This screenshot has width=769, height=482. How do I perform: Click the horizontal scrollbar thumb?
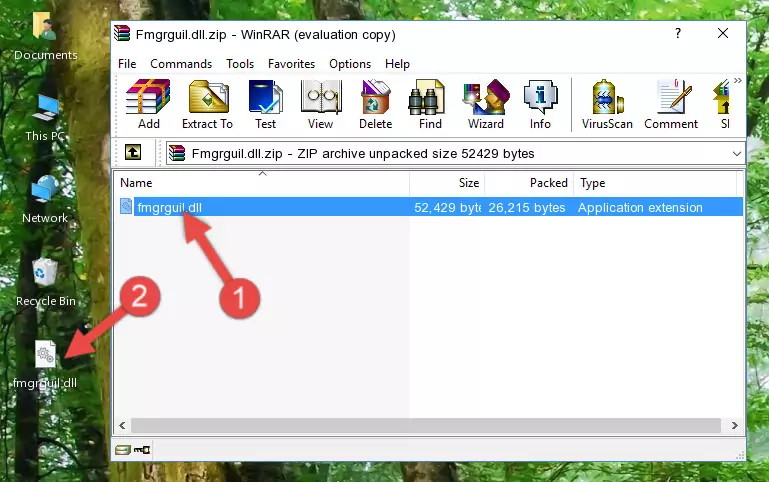click(426, 425)
